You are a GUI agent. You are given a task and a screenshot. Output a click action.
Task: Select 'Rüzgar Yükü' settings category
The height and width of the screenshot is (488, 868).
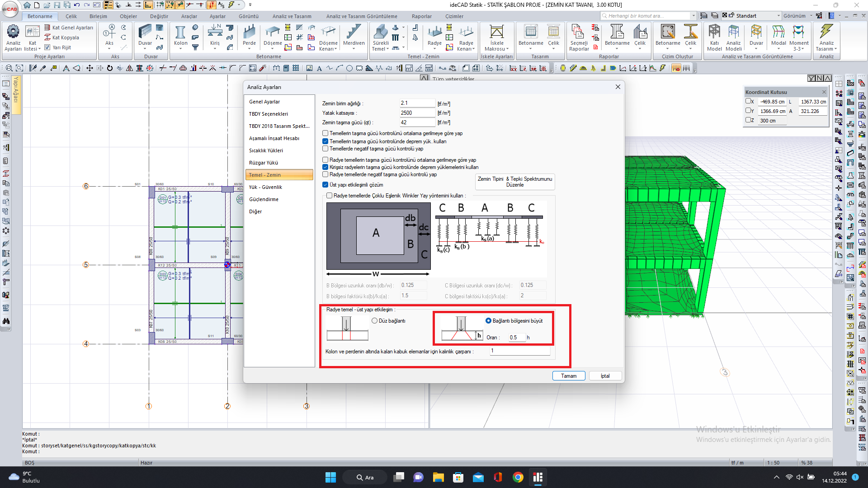coord(279,163)
